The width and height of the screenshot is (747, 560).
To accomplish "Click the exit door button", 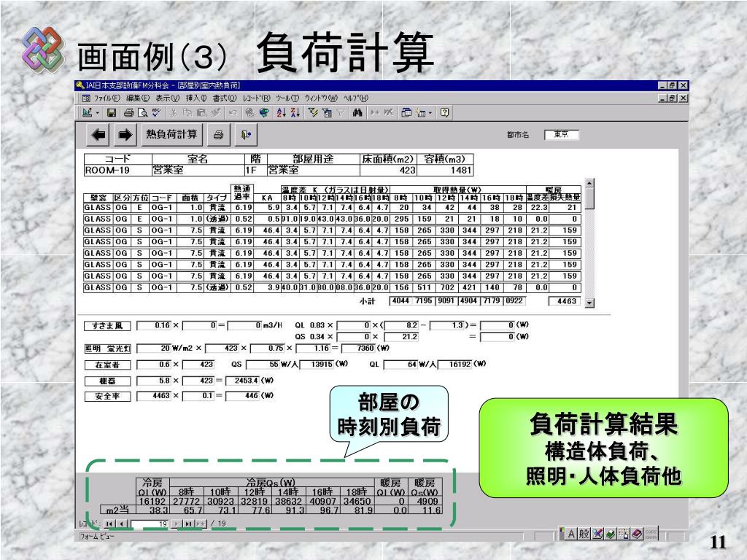I will [x=246, y=135].
